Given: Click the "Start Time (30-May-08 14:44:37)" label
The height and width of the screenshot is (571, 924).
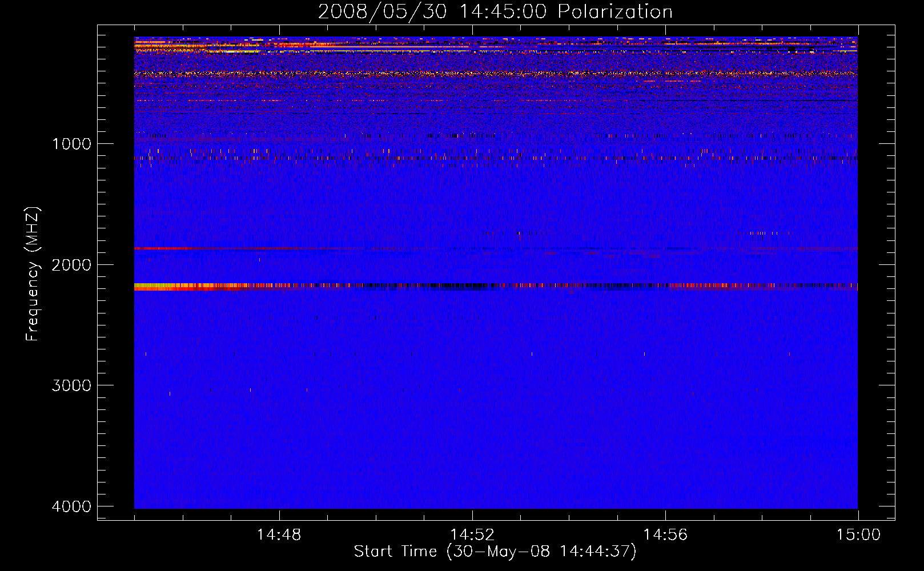Looking at the screenshot, I should pos(495,552).
